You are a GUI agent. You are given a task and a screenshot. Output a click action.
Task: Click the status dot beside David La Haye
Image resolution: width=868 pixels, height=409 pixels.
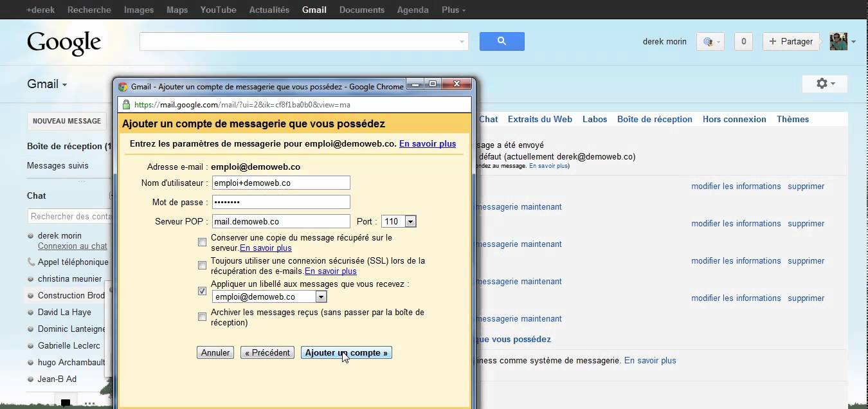pos(31,313)
